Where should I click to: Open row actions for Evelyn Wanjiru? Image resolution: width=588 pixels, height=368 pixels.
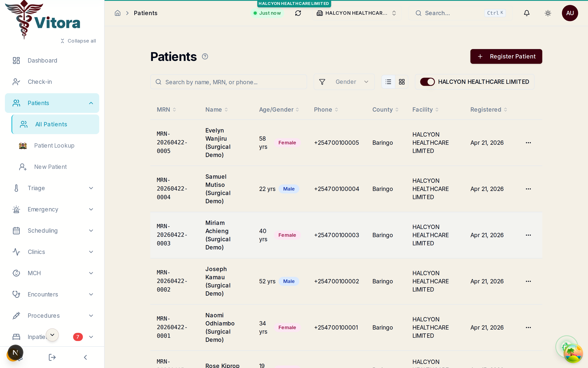pyautogui.click(x=528, y=143)
